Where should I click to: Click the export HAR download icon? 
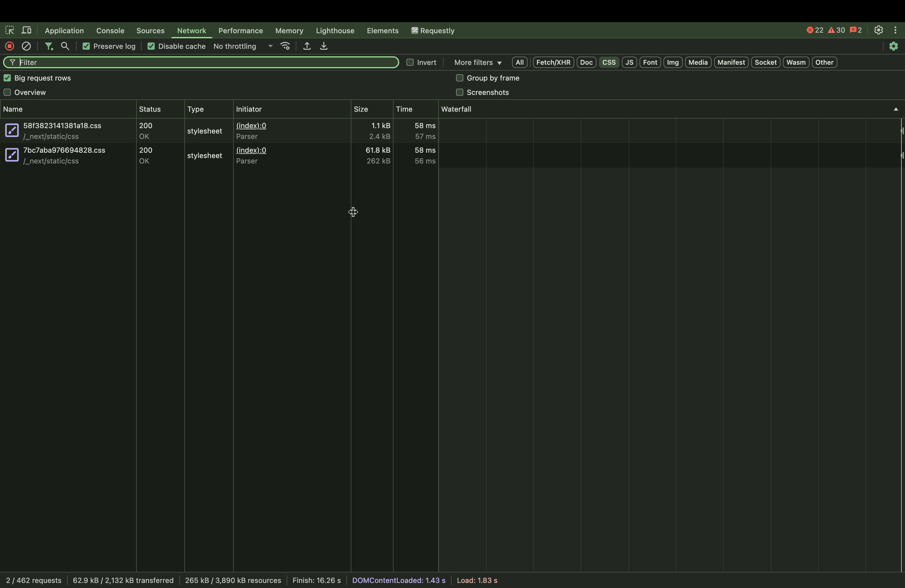[324, 46]
